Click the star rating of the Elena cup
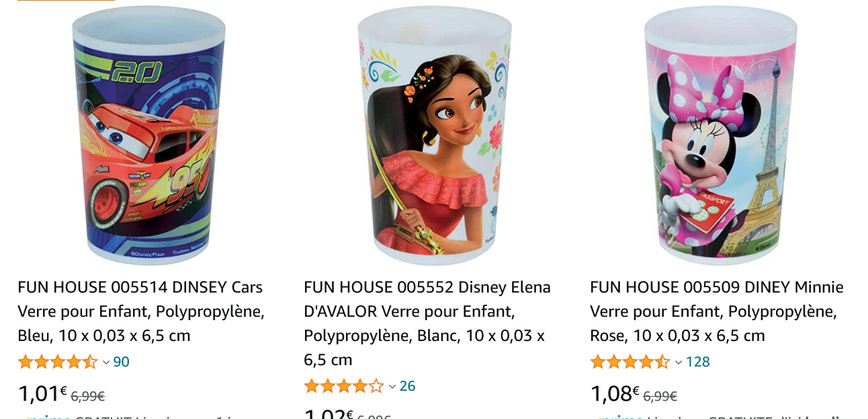This screenshot has height=419, width=868. [345, 387]
